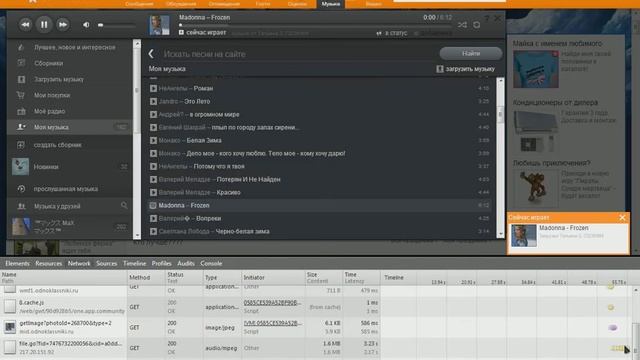This screenshot has width=640, height=360.
Task: Play the song 'Черно-белая зима'
Action: pyautogui.click(x=153, y=231)
